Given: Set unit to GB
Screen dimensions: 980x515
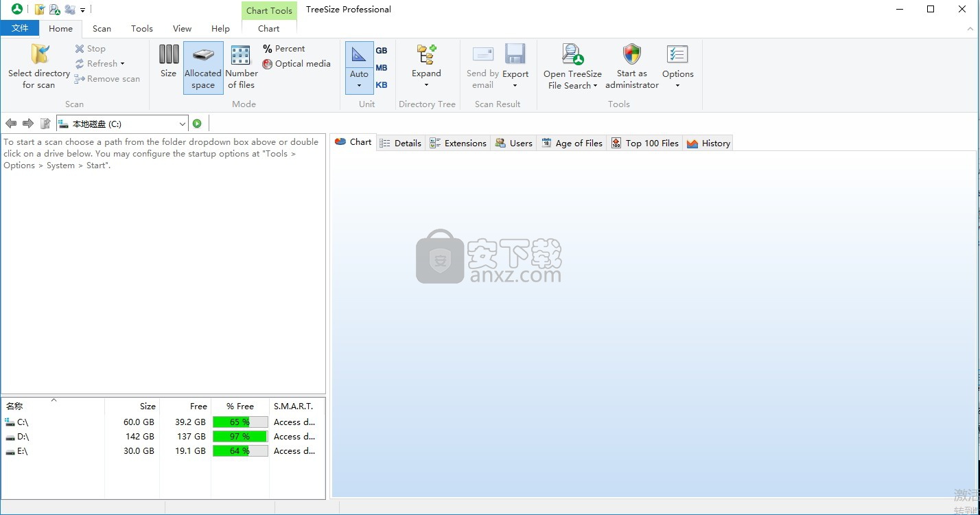Looking at the screenshot, I should tap(382, 50).
